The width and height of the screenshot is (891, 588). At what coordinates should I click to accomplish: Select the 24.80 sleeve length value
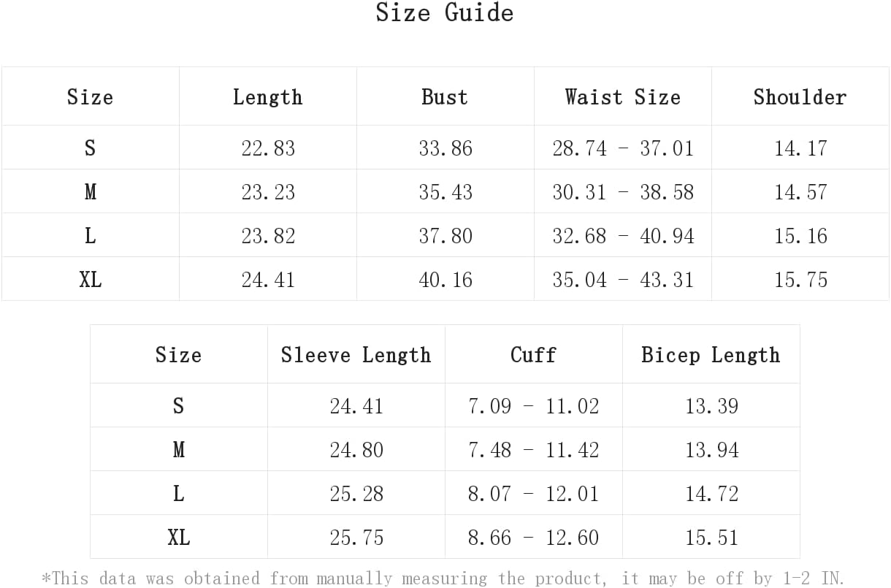point(356,450)
